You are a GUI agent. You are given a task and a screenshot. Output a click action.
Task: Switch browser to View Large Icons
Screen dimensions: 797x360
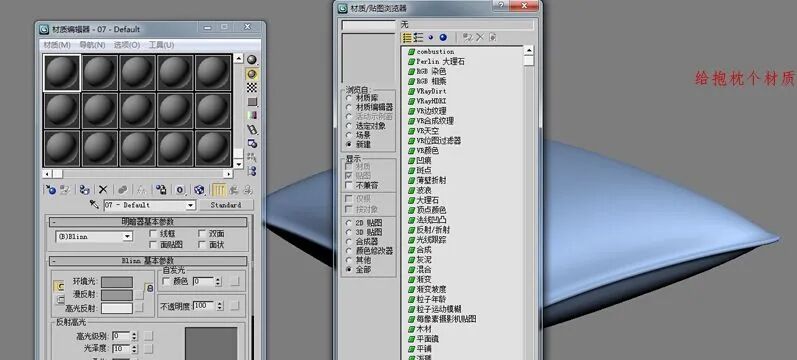point(443,38)
